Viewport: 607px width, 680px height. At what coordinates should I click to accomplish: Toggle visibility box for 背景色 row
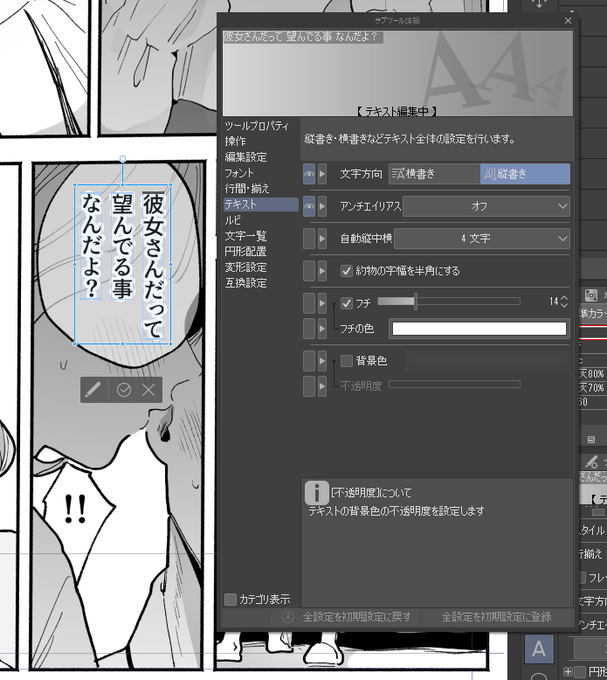pyautogui.click(x=309, y=361)
